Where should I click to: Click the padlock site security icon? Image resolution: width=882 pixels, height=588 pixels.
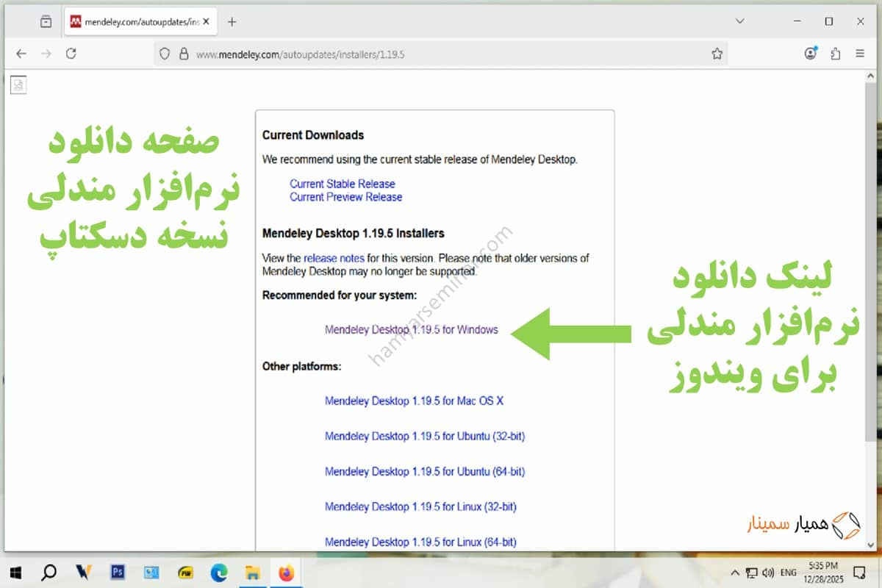coord(183,54)
